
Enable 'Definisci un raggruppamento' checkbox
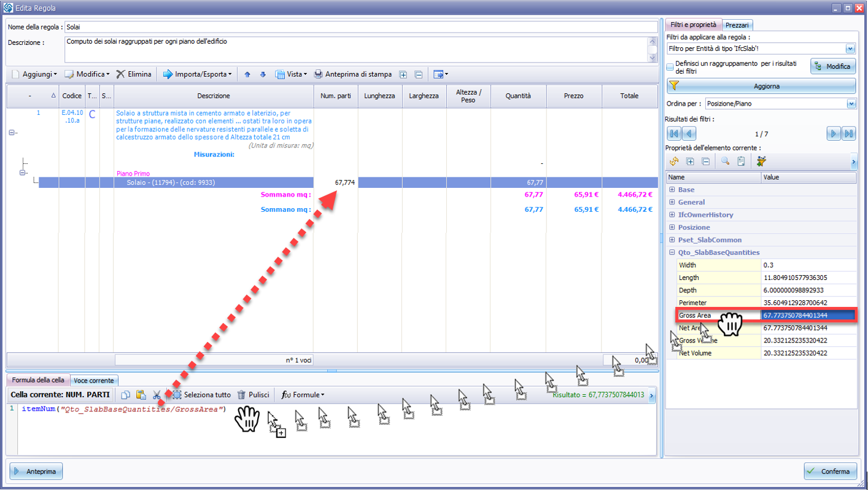(670, 67)
